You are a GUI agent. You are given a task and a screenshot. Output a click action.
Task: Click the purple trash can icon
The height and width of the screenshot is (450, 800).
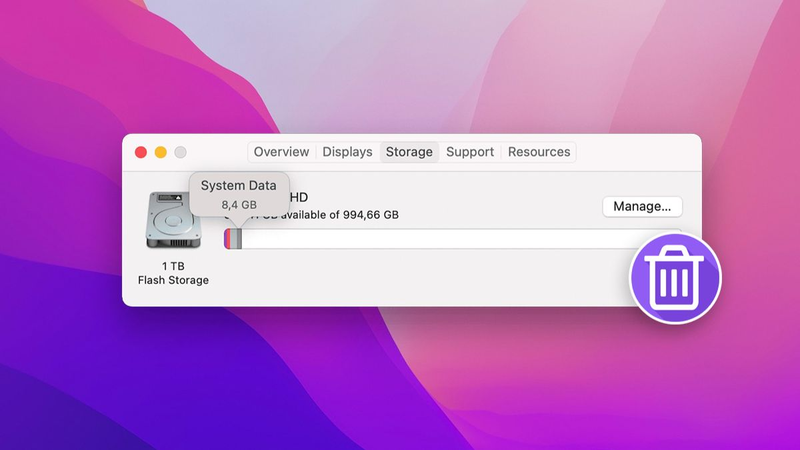tap(675, 278)
